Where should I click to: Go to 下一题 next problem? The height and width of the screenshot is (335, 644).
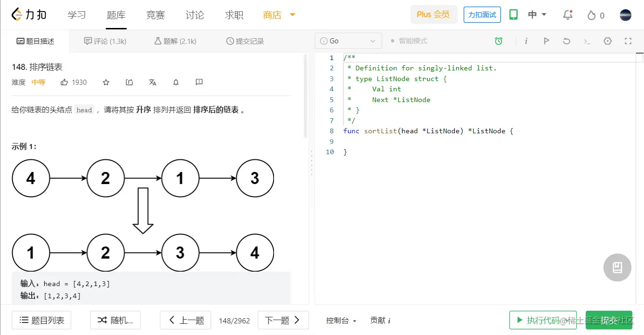point(283,320)
